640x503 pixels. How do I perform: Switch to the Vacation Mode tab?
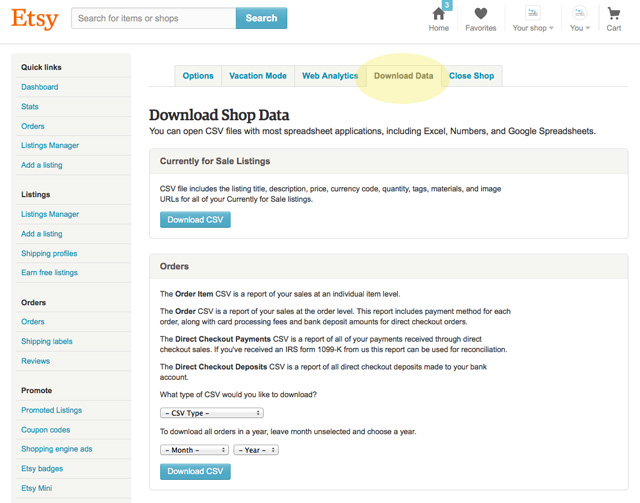coord(258,76)
